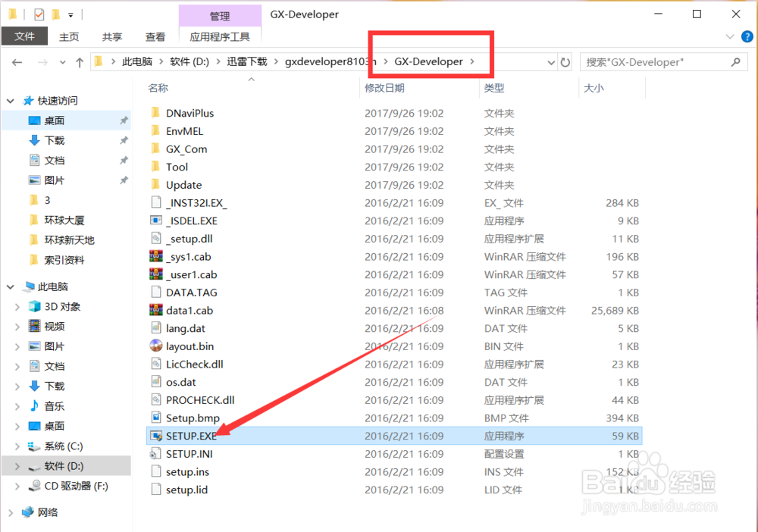
Task: Collapse the This PC tree node
Action: tap(11, 286)
